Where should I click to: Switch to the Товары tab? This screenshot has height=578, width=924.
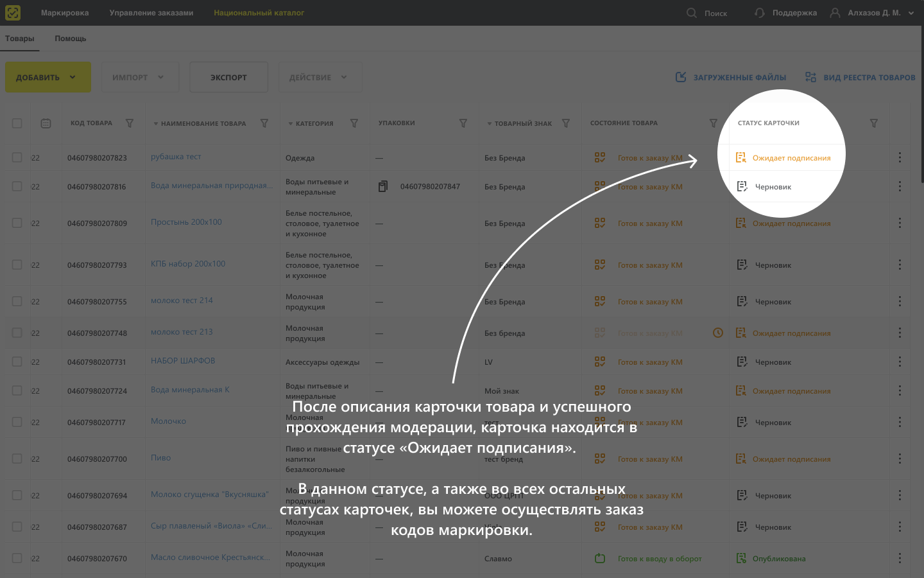(x=20, y=39)
